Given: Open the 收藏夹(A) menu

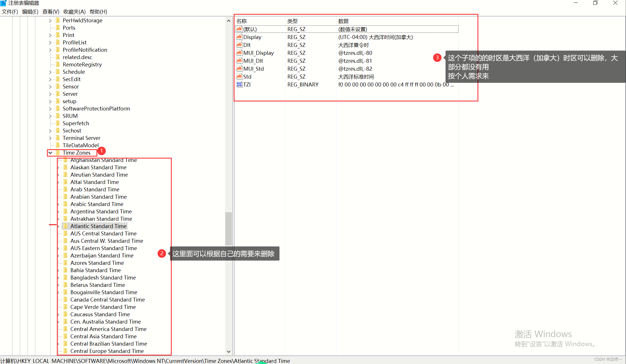Looking at the screenshot, I should (74, 12).
